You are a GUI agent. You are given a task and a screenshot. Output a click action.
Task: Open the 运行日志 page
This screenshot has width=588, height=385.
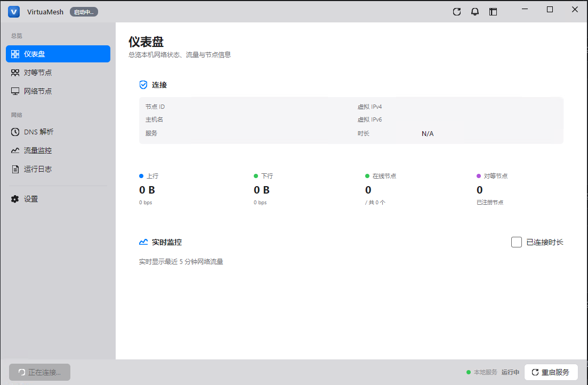coord(58,169)
